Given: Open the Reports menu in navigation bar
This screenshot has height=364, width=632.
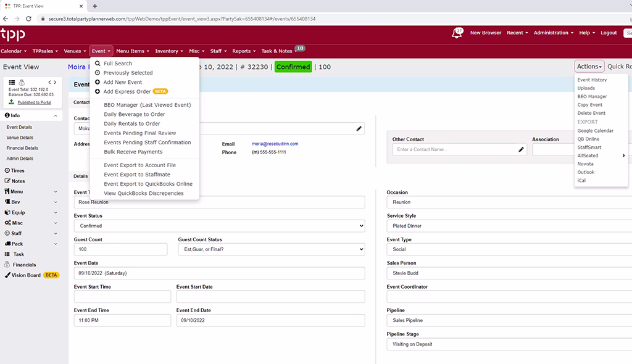Looking at the screenshot, I should [x=243, y=51].
